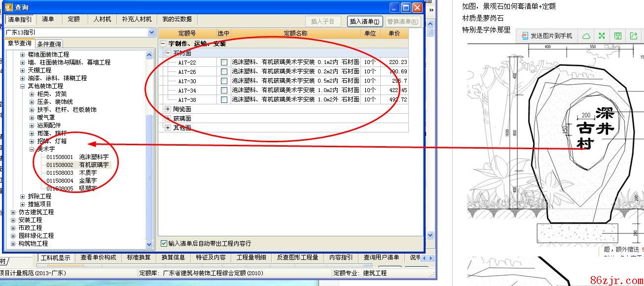The height and width of the screenshot is (286, 644).
Task: Open the 我的云数据 tab
Action: point(177,19)
